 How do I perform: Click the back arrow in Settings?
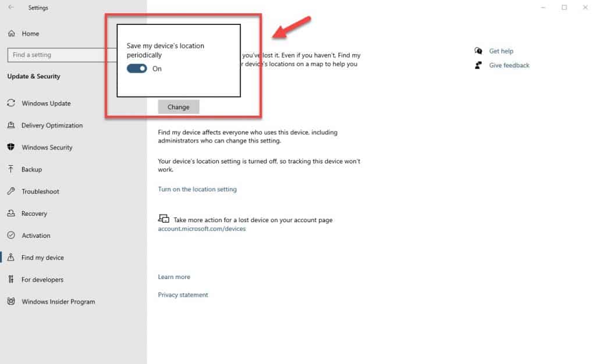coord(11,7)
